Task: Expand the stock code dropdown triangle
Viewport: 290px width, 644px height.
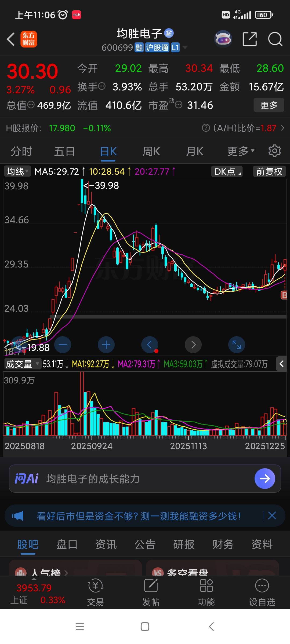Action: (185, 48)
